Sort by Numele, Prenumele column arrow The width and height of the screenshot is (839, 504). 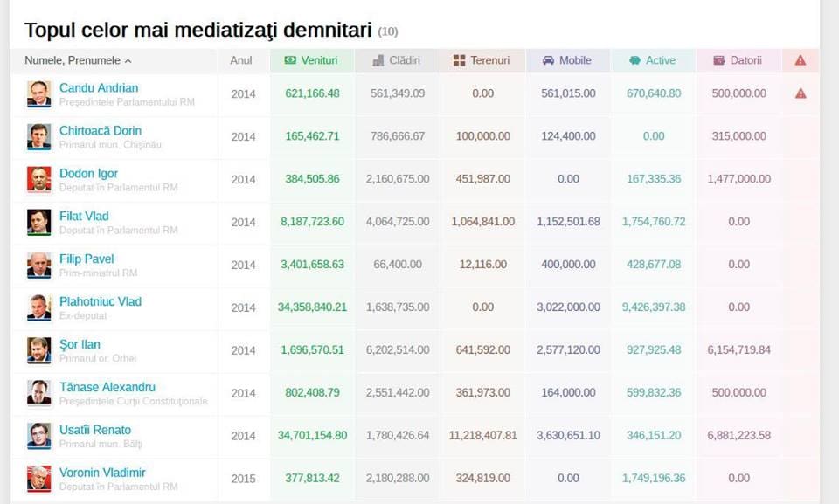click(128, 61)
